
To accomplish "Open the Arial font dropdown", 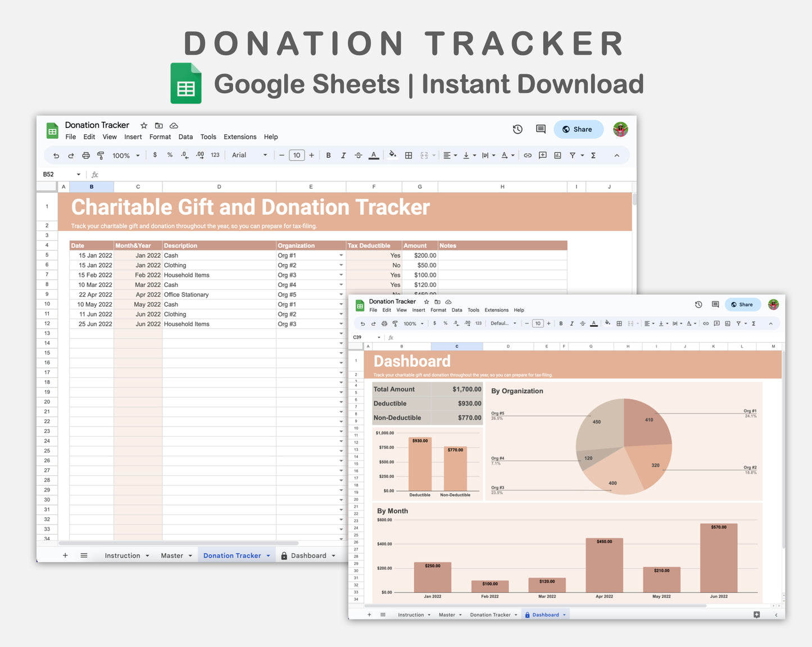I will tap(250, 155).
